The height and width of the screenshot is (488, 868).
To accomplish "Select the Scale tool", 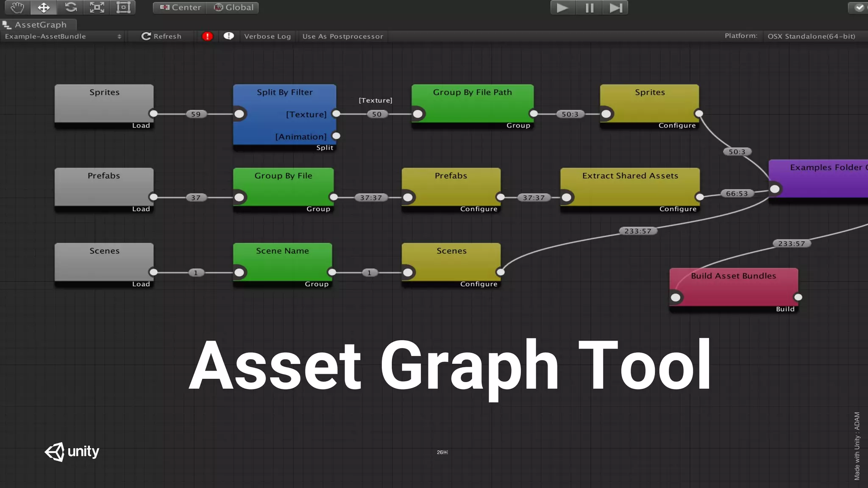I will [x=97, y=7].
